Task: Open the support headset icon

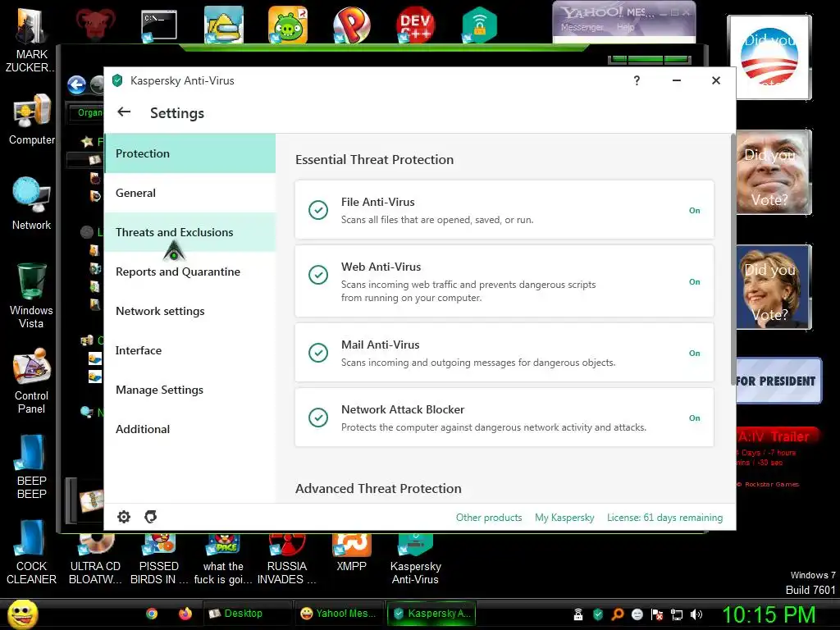Action: (x=151, y=517)
